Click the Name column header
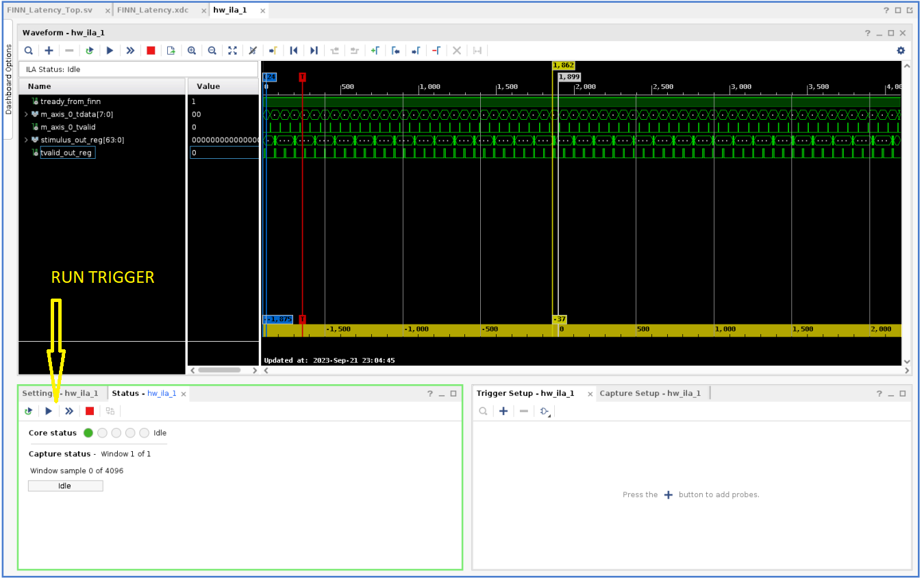 [102, 86]
